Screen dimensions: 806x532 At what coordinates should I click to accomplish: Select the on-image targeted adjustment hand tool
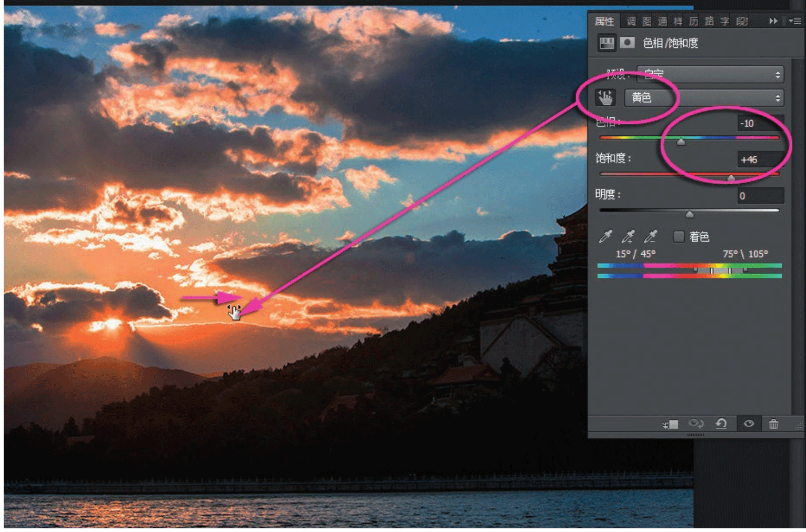tap(605, 98)
